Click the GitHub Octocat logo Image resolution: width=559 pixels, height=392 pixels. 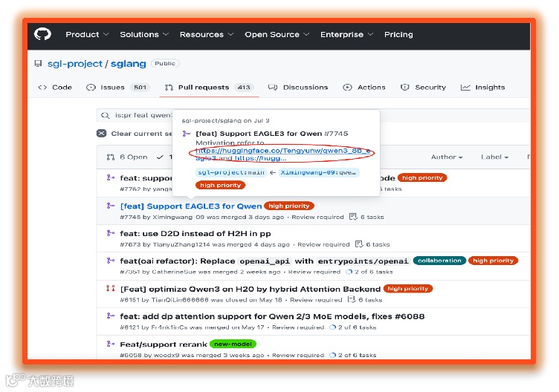(x=42, y=35)
